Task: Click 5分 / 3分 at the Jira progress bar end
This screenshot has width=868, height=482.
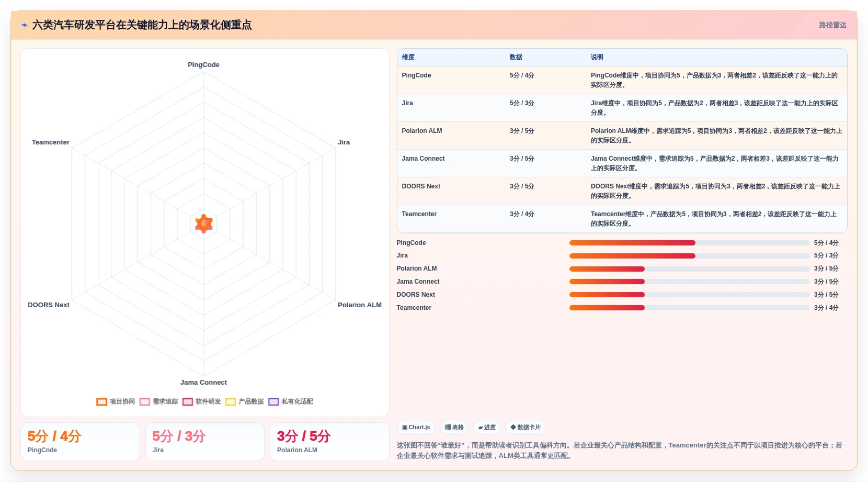Action: click(826, 255)
